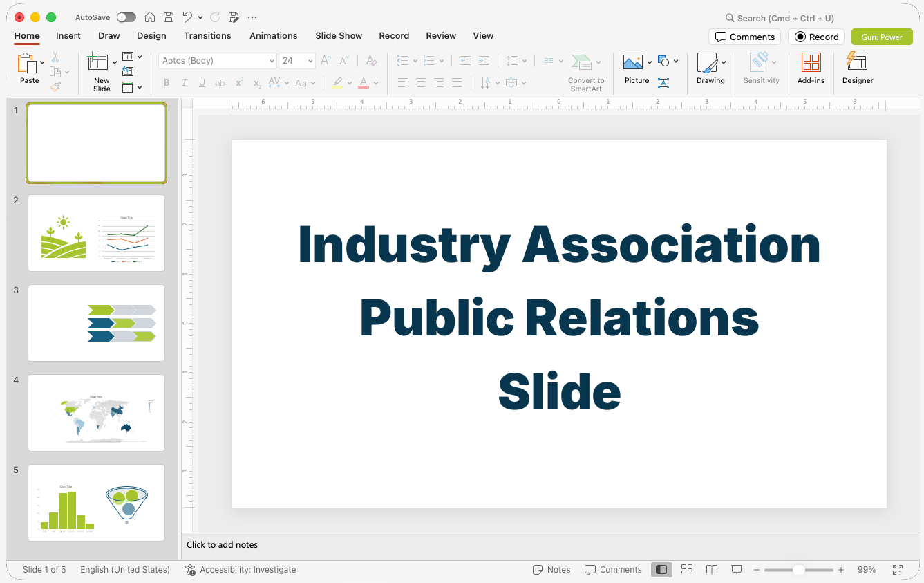Adjust the zoom slider handle
The width and height of the screenshot is (924, 583).
tap(798, 570)
